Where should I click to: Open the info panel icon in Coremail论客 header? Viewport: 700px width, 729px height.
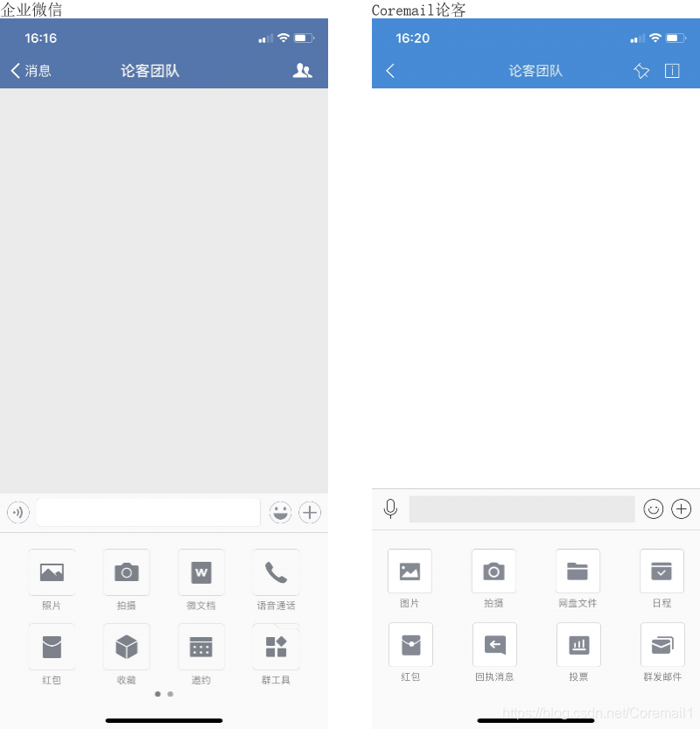pos(672,71)
